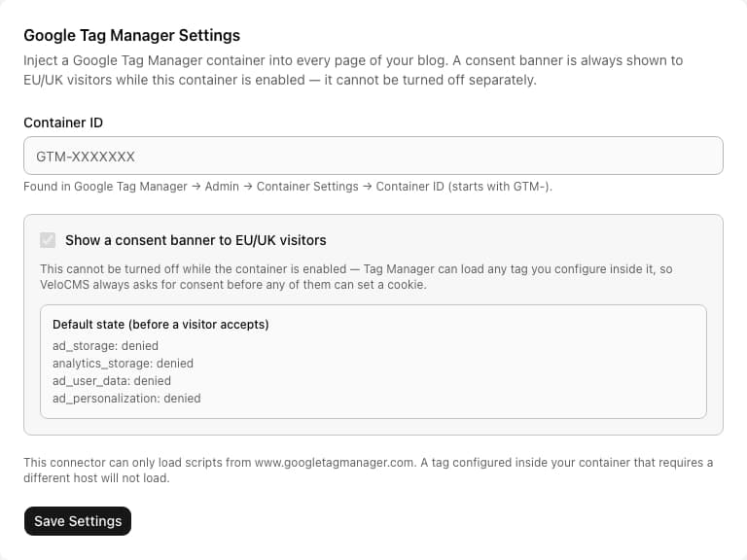Click the 'ad_storage: denied' line
747x560 pixels.
pos(105,346)
